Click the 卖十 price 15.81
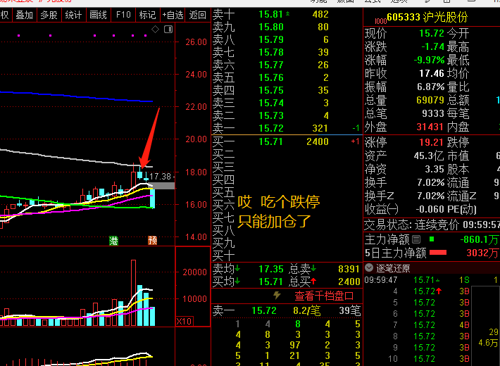The height and width of the screenshot is (366, 500). click(x=271, y=14)
